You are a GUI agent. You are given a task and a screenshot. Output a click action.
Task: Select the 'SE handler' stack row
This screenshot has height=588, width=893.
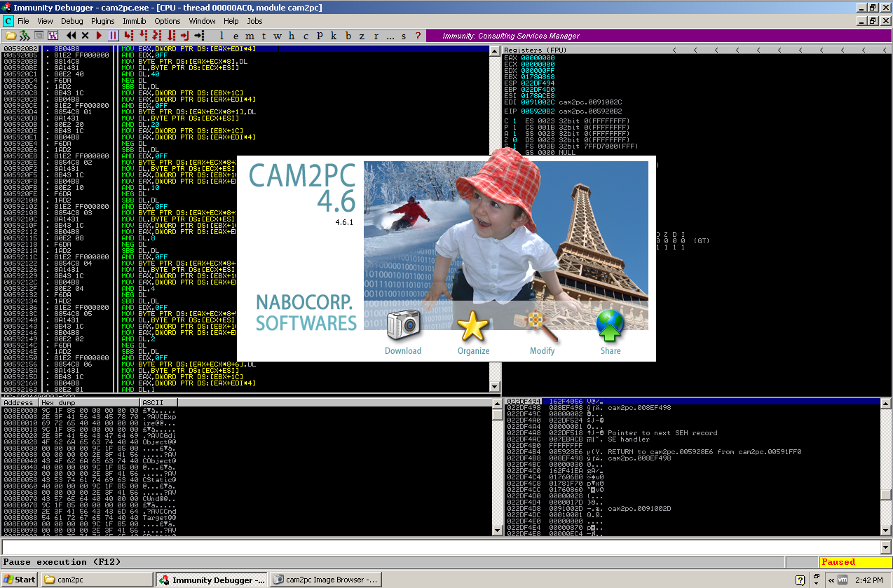692,439
